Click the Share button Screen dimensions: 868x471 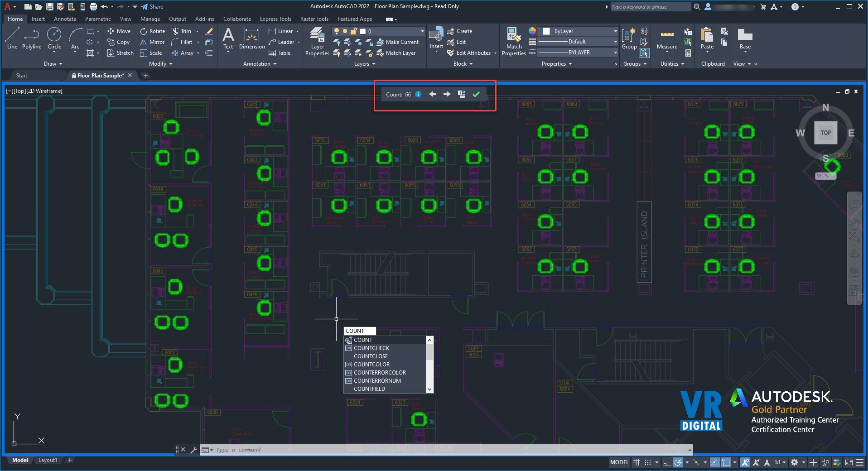[152, 7]
